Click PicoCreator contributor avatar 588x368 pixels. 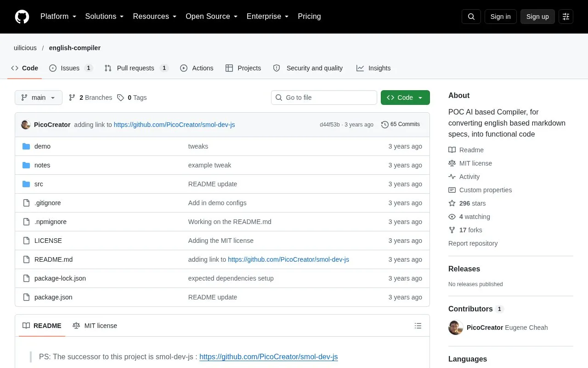(456, 328)
